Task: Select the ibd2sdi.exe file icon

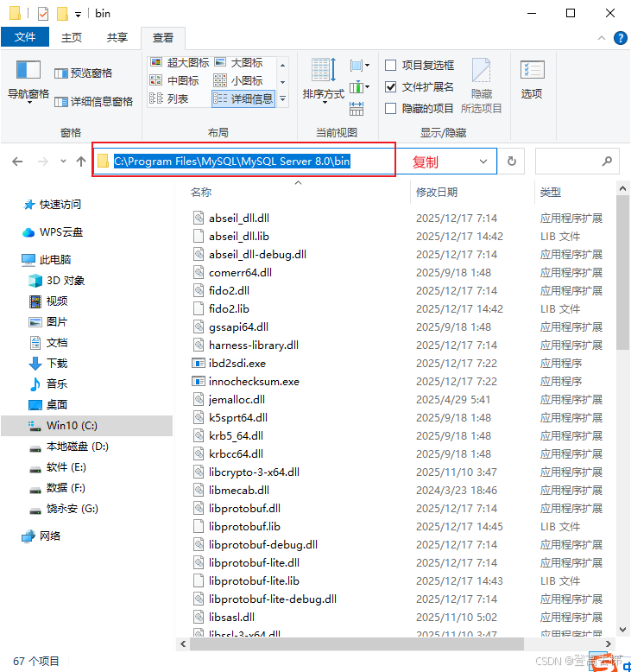Action: (x=198, y=364)
